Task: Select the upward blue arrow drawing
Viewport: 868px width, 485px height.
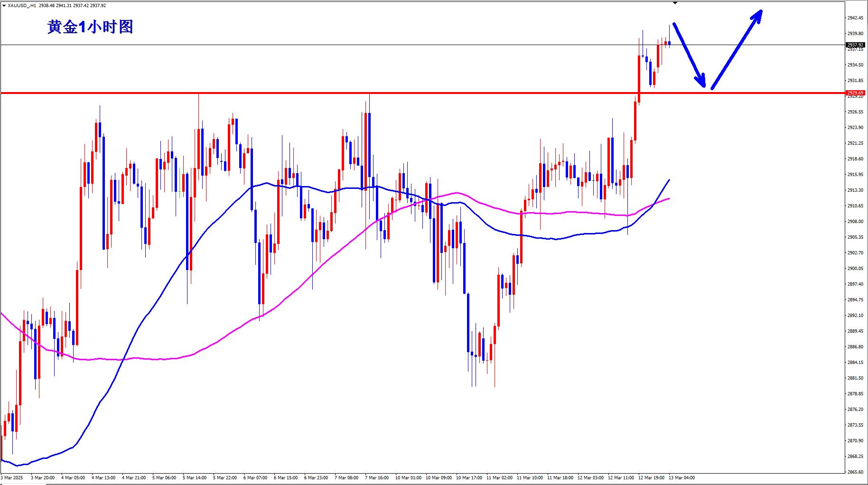Action: pyautogui.click(x=737, y=49)
